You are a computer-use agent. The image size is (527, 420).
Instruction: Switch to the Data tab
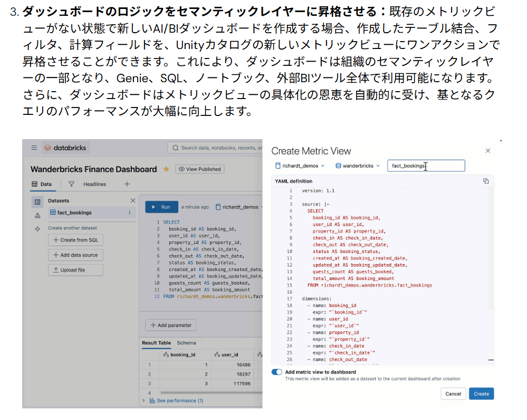(x=42, y=184)
